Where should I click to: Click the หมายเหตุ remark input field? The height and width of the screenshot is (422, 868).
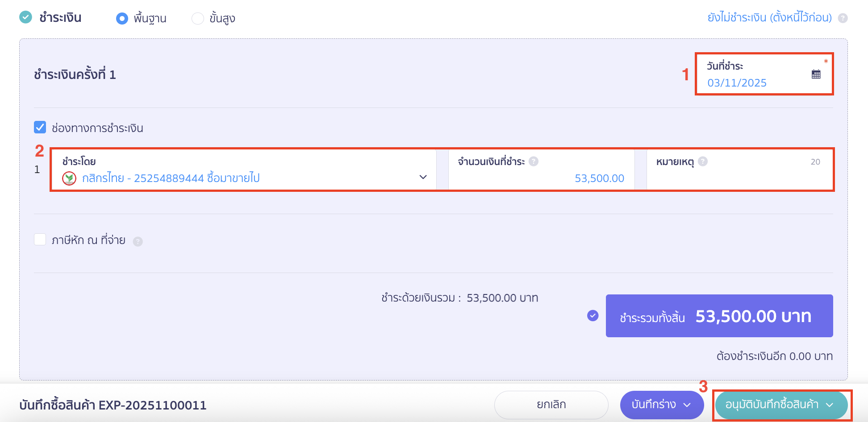point(739,178)
